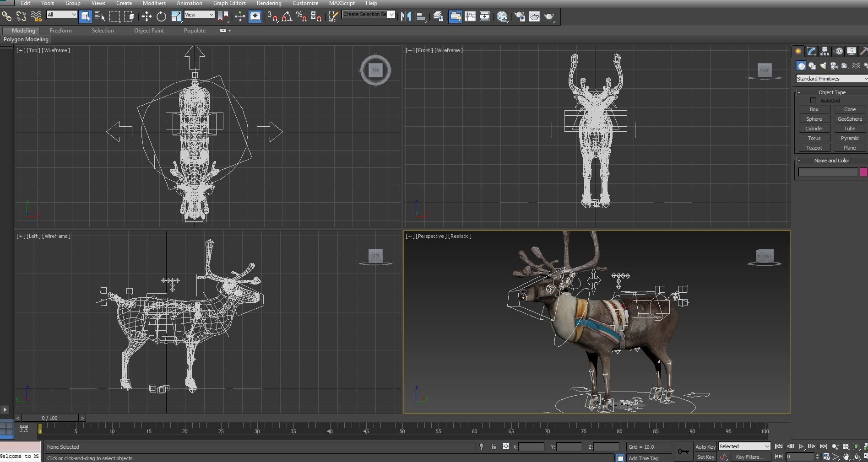Create a Box primitive button
Image resolution: width=868 pixels, height=462 pixels.
pos(814,109)
